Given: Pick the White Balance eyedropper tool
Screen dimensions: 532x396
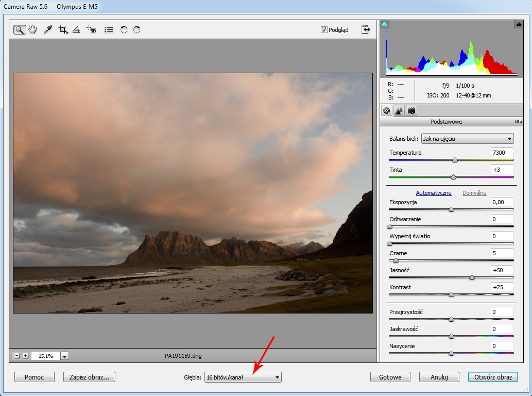Looking at the screenshot, I should pyautogui.click(x=48, y=30).
